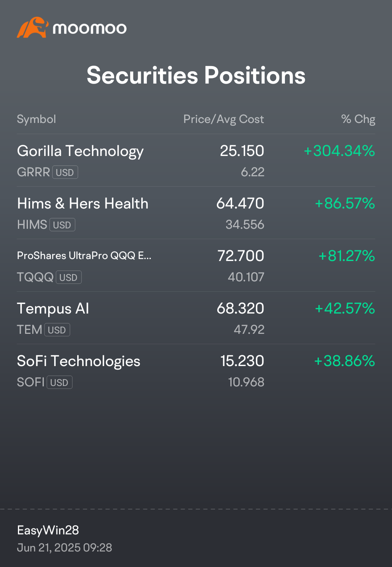Click the TQQQ ticker symbol

coord(35,277)
